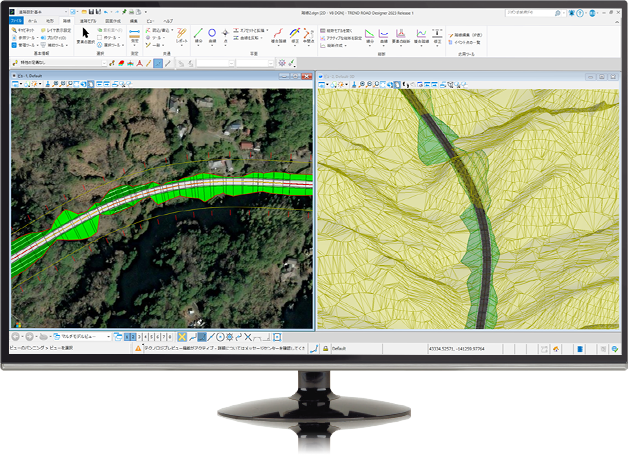Image resolution: width=629 pixels, height=455 pixels.
Task: Click the green terrain swatch icon in feature toolbar
Action: (119, 62)
